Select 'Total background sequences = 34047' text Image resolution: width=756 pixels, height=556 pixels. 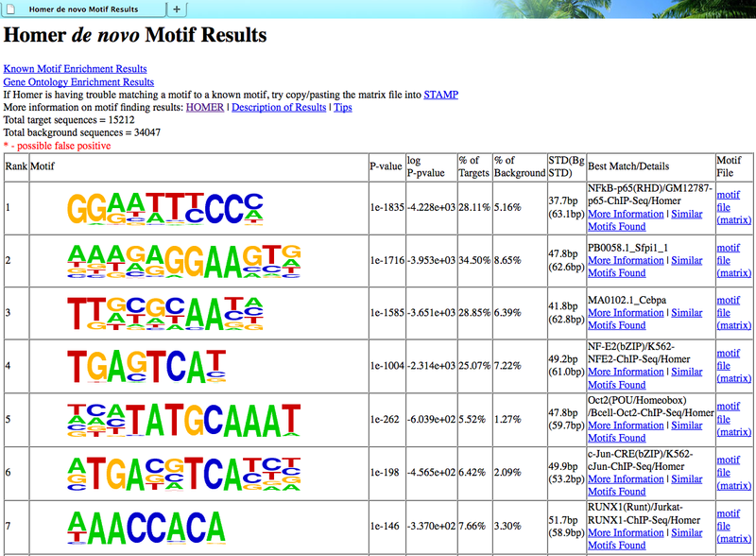tap(82, 132)
